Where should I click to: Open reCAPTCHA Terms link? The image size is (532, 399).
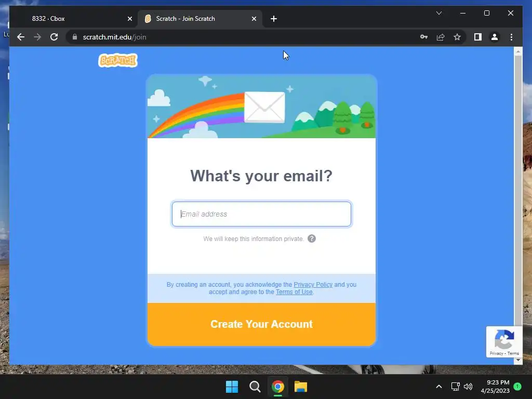pyautogui.click(x=513, y=353)
